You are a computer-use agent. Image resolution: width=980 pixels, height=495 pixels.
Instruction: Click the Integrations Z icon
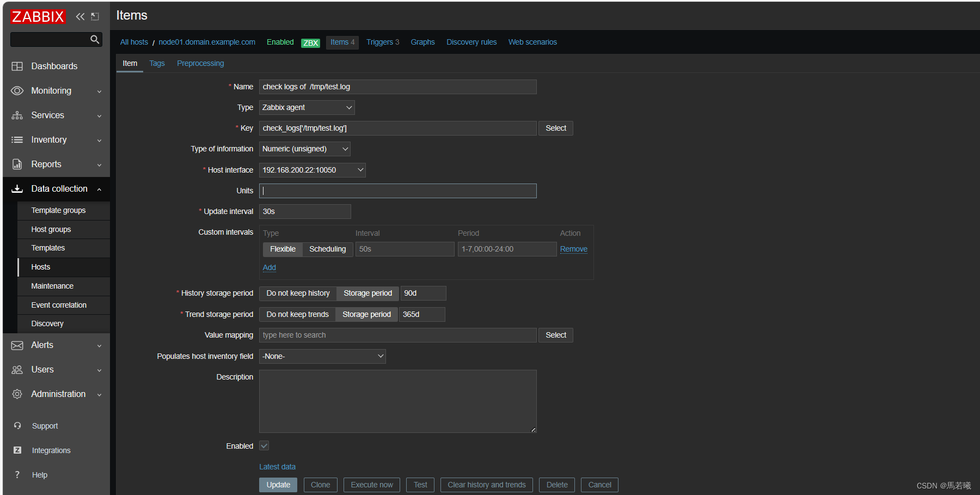(17, 450)
